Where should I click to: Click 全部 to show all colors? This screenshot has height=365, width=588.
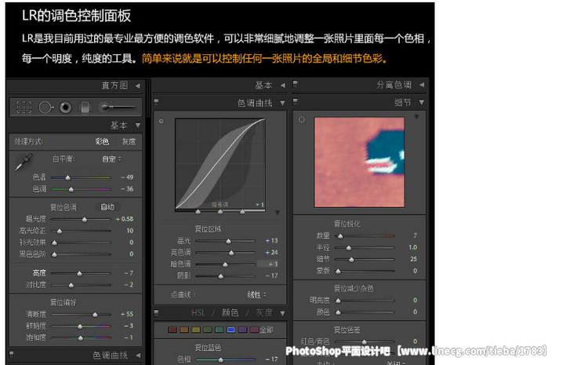(x=267, y=330)
